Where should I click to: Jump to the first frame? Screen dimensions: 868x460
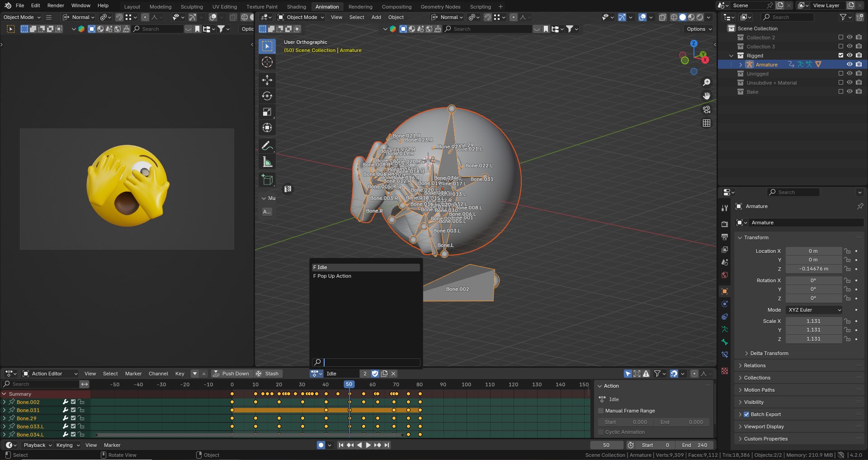tap(341, 445)
